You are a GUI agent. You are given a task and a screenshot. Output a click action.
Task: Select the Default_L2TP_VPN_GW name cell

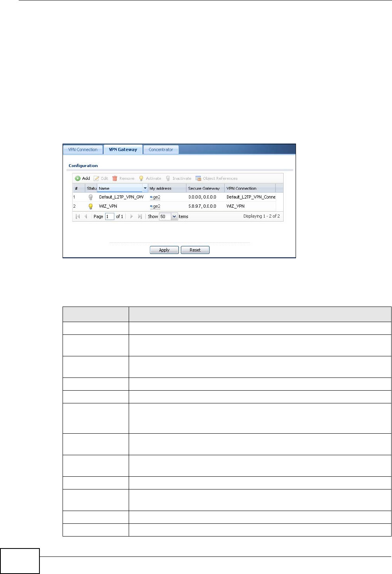[122, 197]
